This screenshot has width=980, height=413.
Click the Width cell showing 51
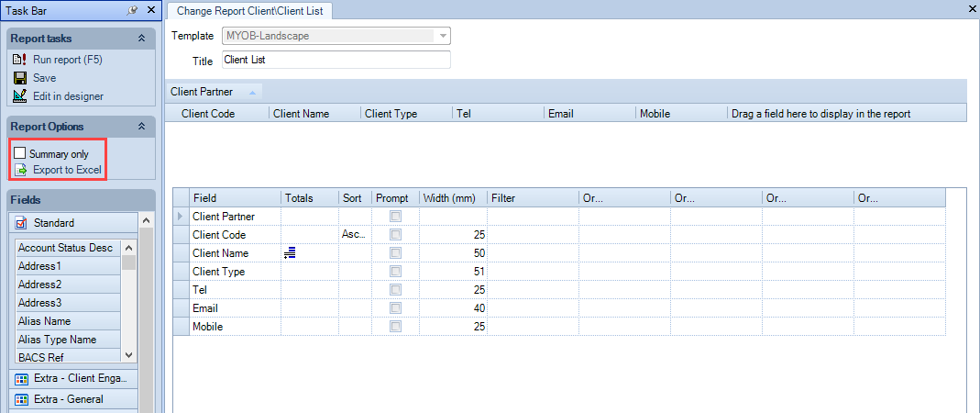click(x=453, y=272)
